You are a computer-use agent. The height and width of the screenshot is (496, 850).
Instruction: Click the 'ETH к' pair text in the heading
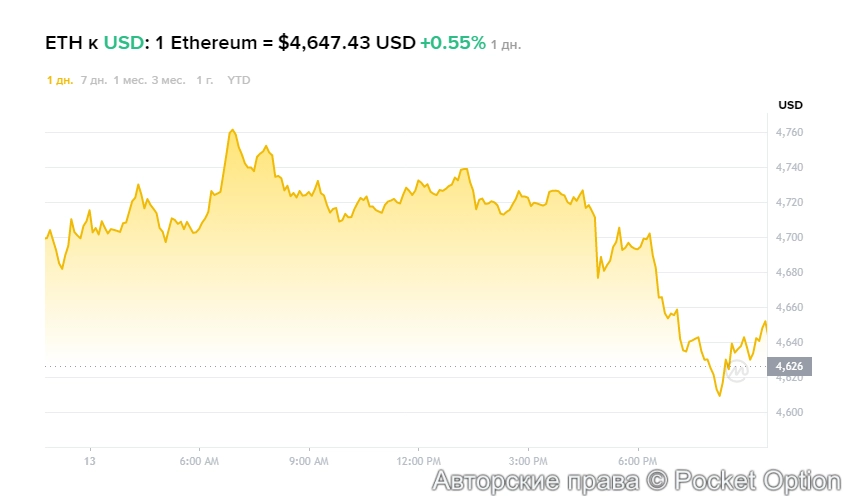coord(72,43)
